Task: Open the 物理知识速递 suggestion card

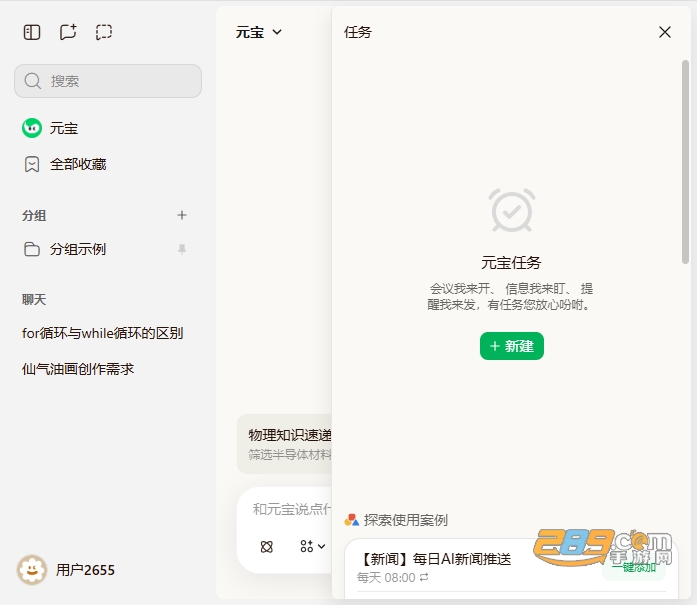Action: tap(284, 444)
